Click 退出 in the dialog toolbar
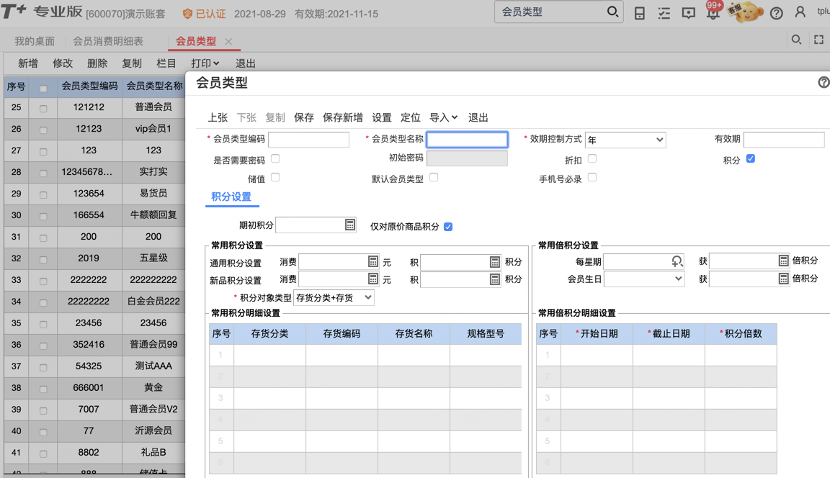Viewport: 830px width, 478px height. (478, 118)
